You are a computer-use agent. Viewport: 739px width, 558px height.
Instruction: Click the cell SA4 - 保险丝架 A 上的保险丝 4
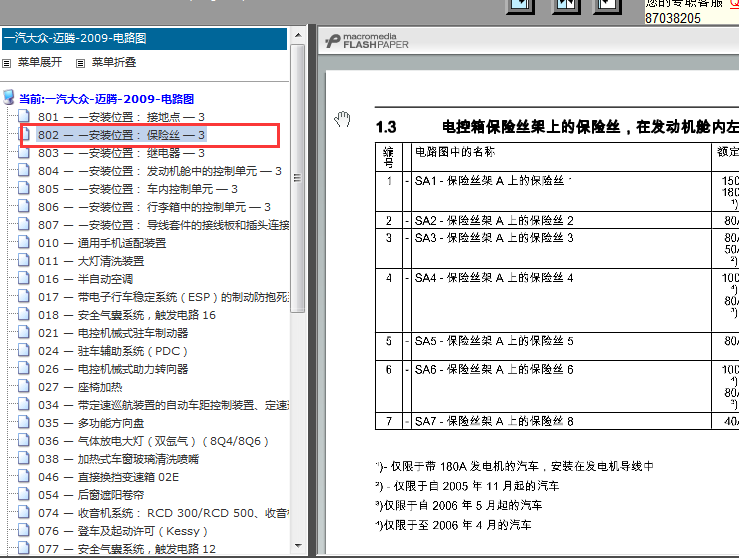(x=561, y=301)
